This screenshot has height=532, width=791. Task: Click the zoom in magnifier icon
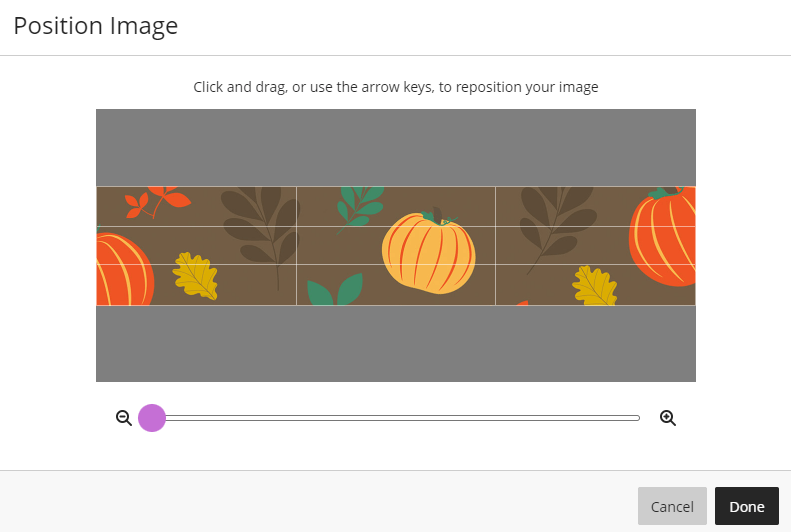[x=668, y=418]
